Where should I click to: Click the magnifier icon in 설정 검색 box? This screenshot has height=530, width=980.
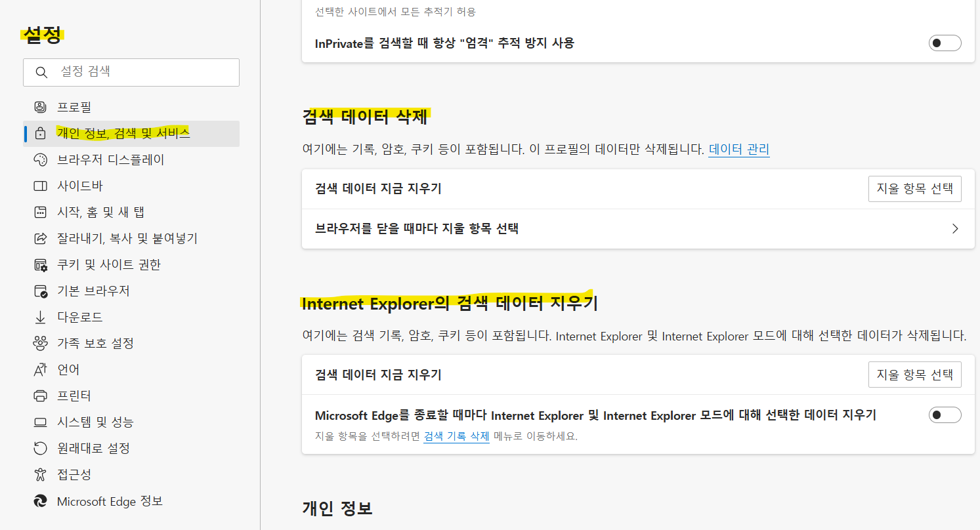coord(41,72)
